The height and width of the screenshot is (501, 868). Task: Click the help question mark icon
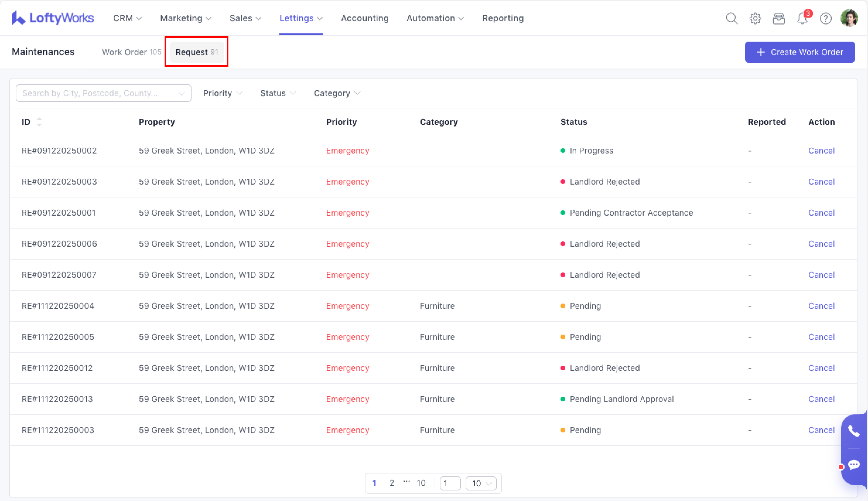(825, 18)
